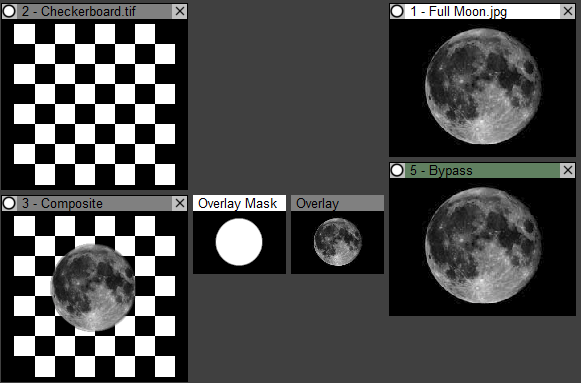Click the small moon overlay preview
The width and height of the screenshot is (581, 383).
pyautogui.click(x=337, y=242)
